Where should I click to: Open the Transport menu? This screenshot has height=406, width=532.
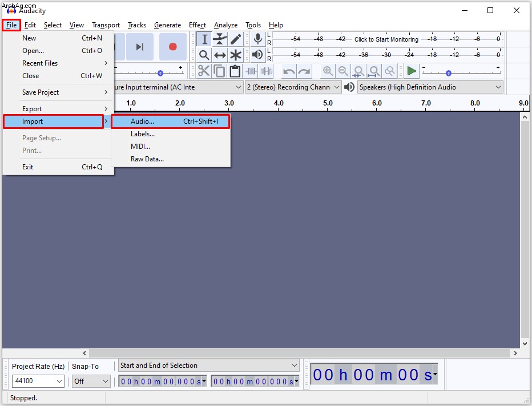tap(106, 25)
